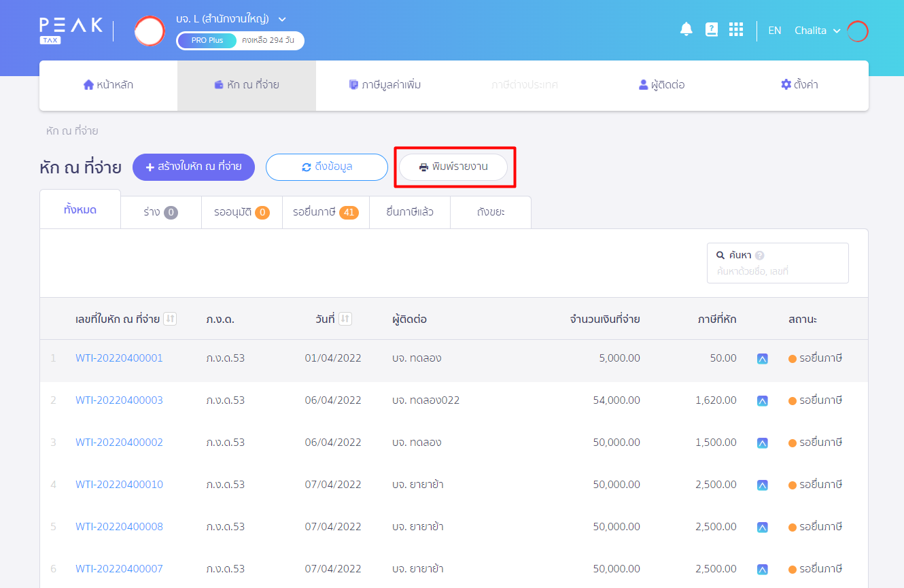Open document link WTI-20220400002
Viewport: 904px width, 588px height.
(119, 443)
